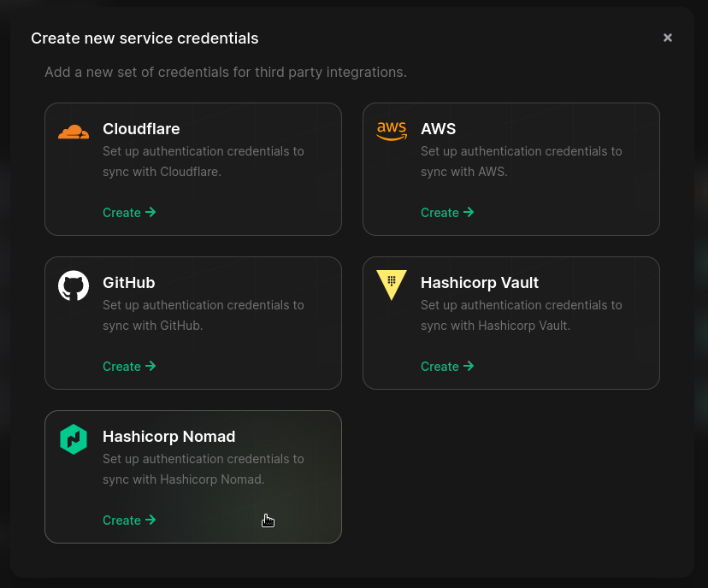Click the GitHub sync description text
Screen dimensions: 708x588
pyautogui.click(x=203, y=315)
